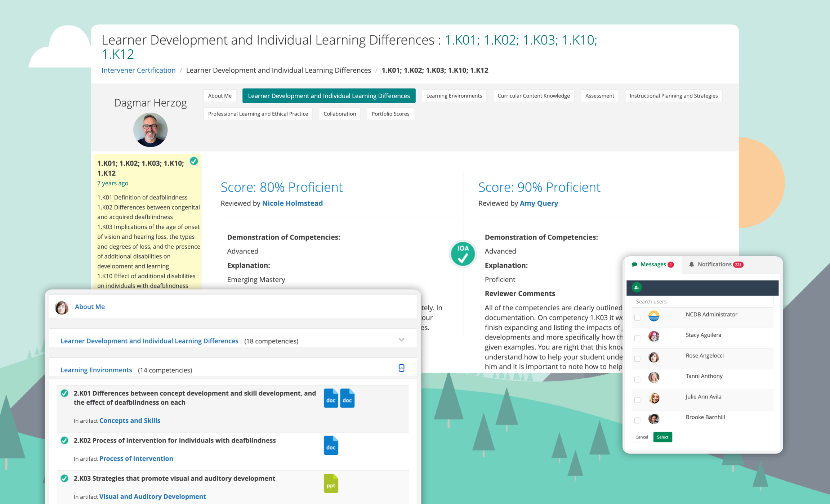Click the green add-user icon in the Messages panel

coord(637,288)
